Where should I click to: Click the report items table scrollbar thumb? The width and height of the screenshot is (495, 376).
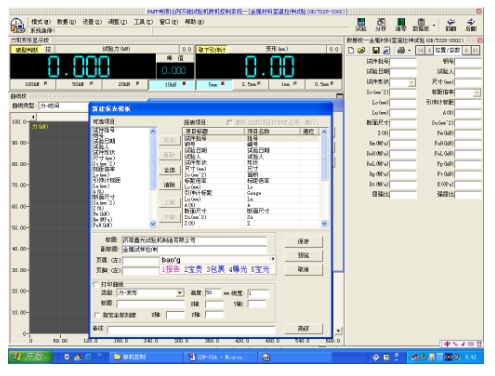coord(324,157)
